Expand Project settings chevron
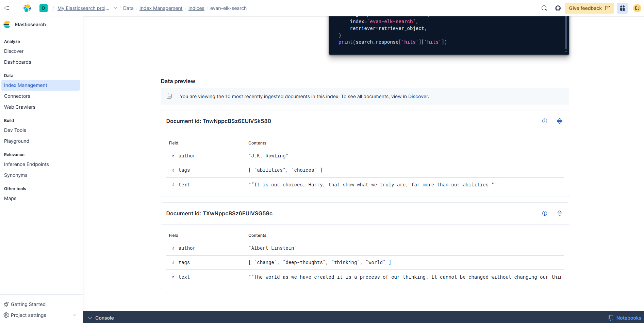Viewport: 644px width, 323px height. 75,315
